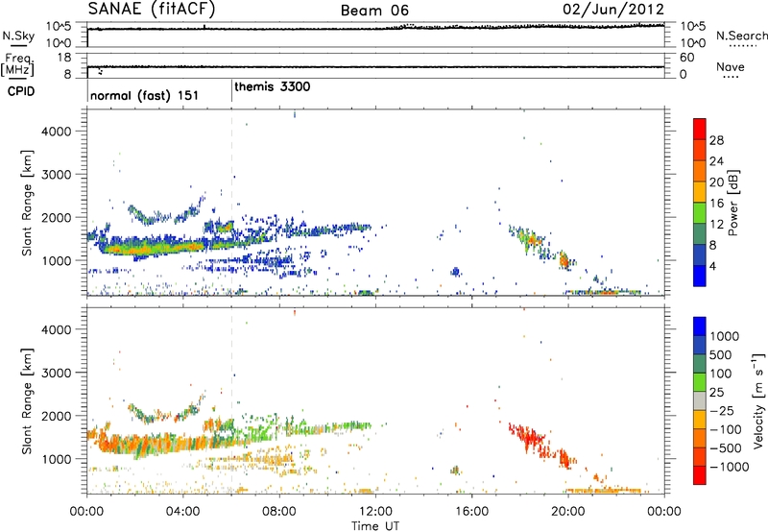Image resolution: width=768 pixels, height=532 pixels.
Task: Click the gray band of Velocity colorbar
Action: pos(700,400)
